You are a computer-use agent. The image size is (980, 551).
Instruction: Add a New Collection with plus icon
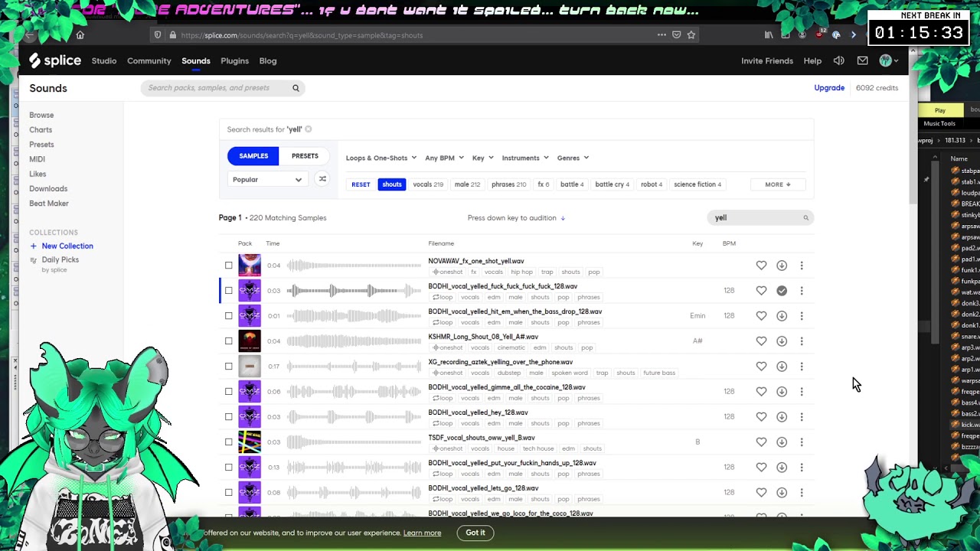[x=33, y=246]
